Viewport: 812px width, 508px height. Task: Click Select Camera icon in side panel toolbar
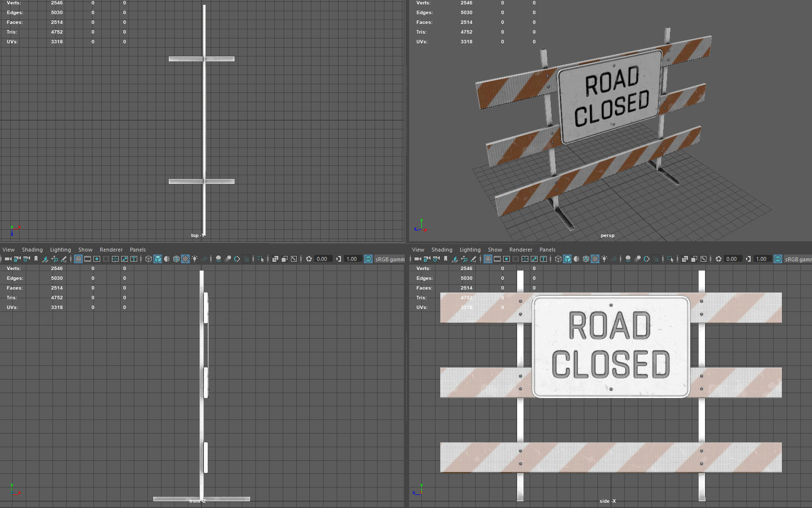click(418, 259)
